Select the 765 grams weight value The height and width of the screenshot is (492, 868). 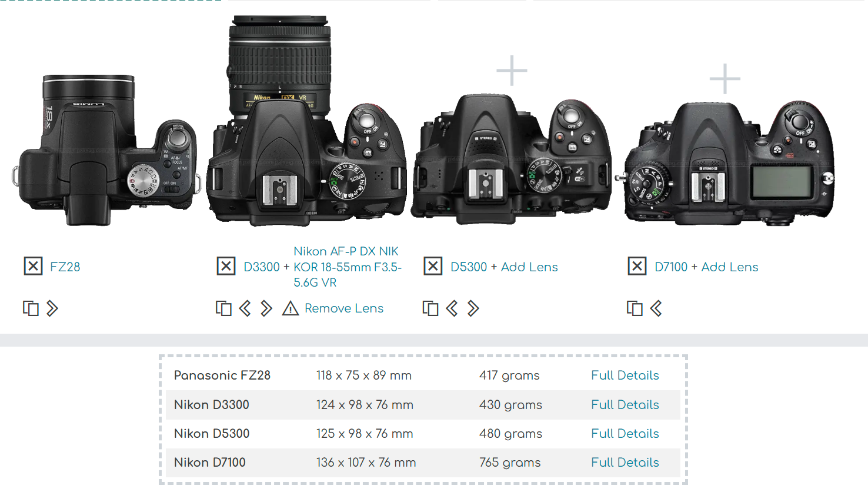(x=510, y=463)
